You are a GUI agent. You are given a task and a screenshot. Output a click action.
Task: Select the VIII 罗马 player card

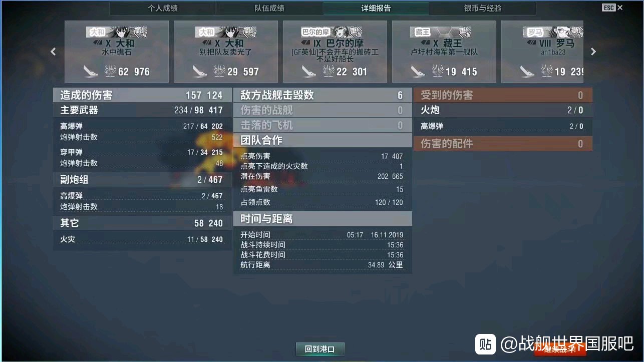click(542, 52)
